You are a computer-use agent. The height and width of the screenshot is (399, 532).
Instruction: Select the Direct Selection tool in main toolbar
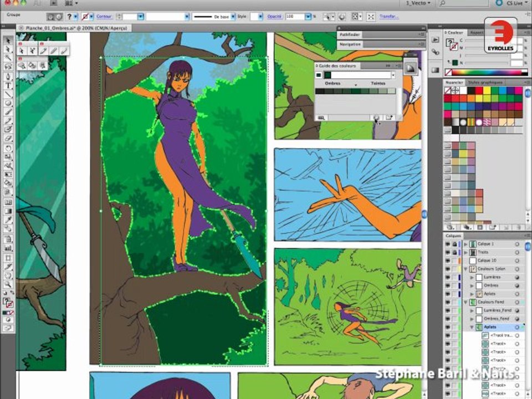[8, 49]
